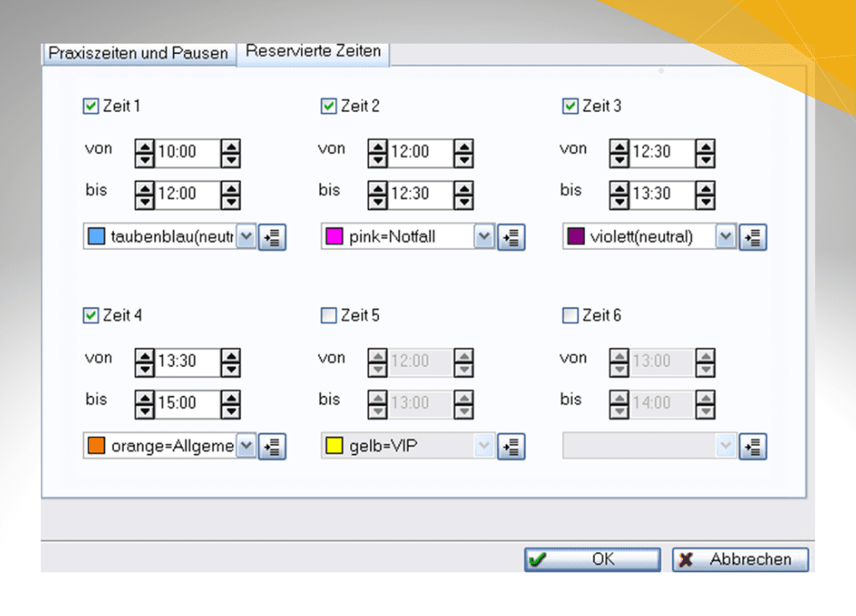Viewport: 856px width, 616px height.
Task: Enable the Zeit 6 checkbox
Action: coord(570,316)
